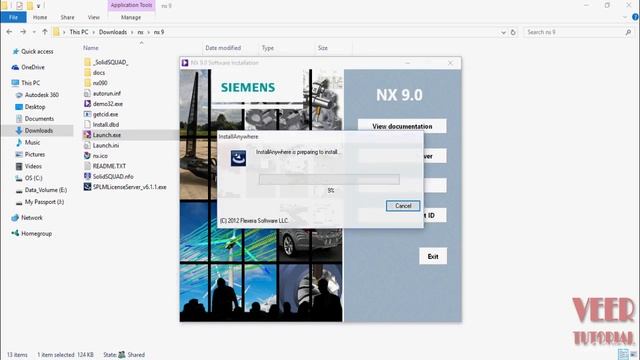Open the View ribbon tab
Viewport: 640px width, 360px height.
coord(93,18)
